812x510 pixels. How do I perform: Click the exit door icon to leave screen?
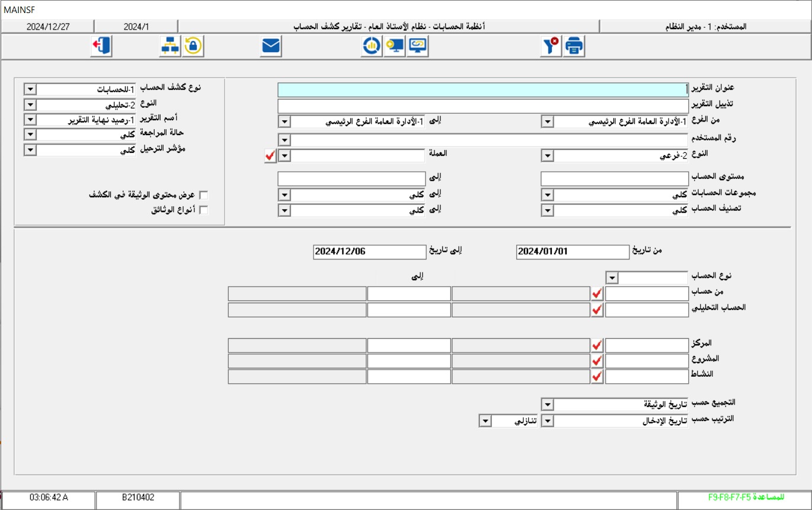(x=101, y=47)
